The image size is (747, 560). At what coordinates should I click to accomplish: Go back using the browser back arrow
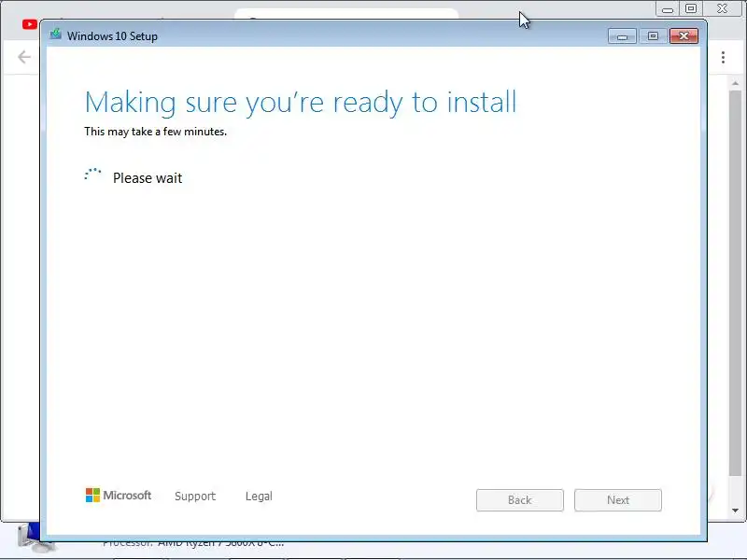(24, 57)
